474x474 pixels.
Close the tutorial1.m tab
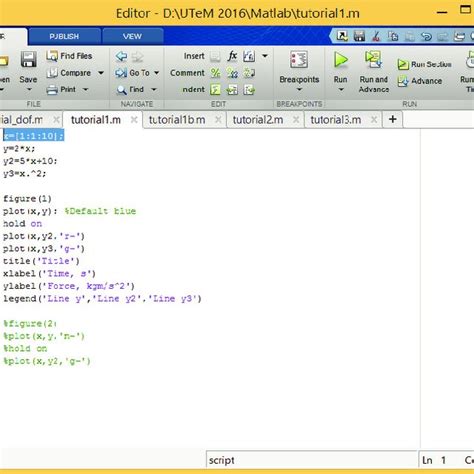coord(134,119)
